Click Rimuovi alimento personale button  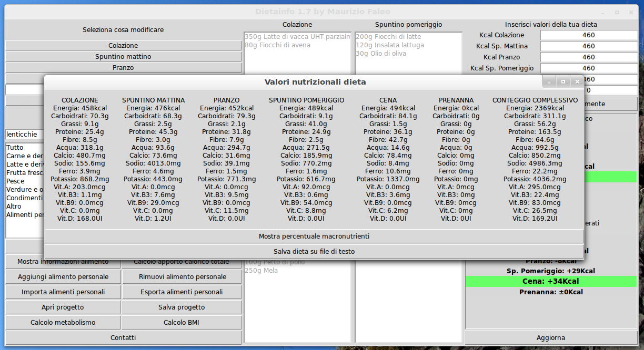pos(182,277)
